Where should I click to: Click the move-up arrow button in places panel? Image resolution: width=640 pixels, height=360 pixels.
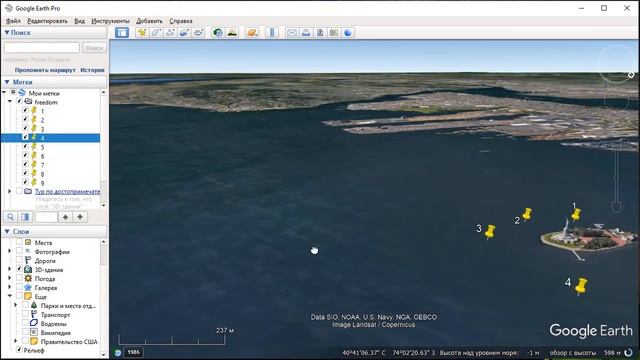tap(65, 217)
